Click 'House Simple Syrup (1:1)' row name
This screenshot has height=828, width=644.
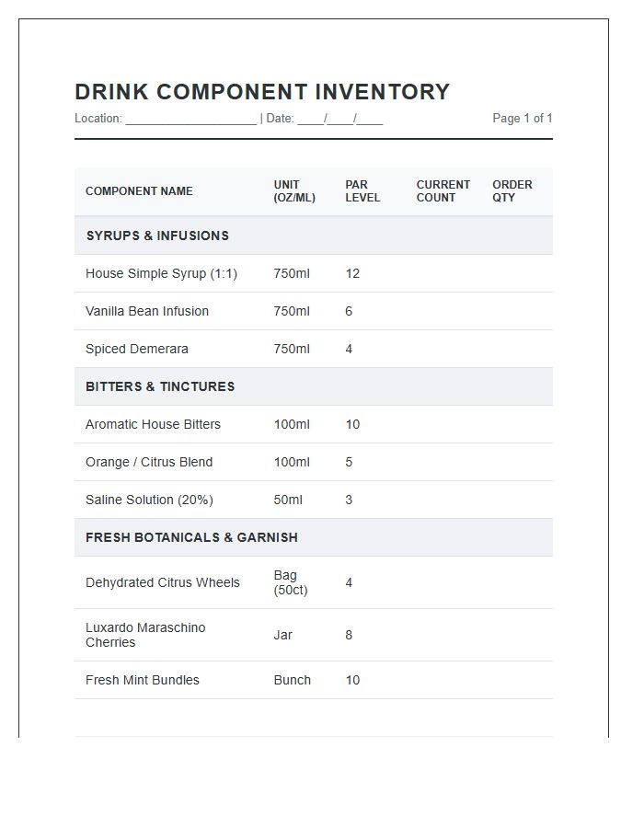click(162, 273)
